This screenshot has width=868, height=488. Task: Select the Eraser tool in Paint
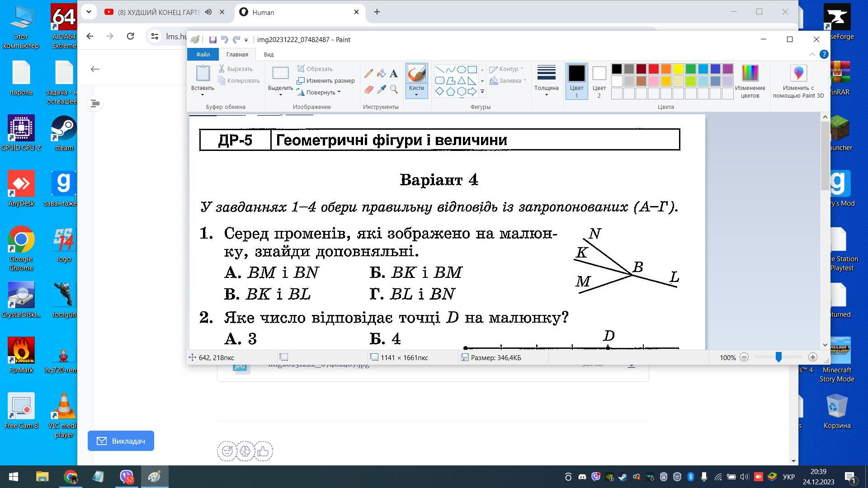point(368,89)
